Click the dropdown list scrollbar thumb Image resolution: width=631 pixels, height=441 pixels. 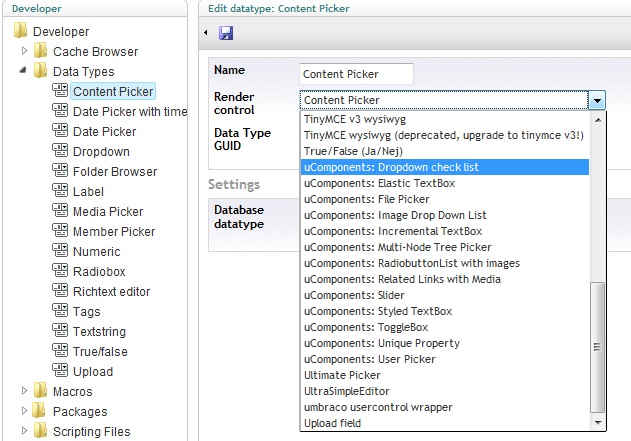tap(598, 347)
